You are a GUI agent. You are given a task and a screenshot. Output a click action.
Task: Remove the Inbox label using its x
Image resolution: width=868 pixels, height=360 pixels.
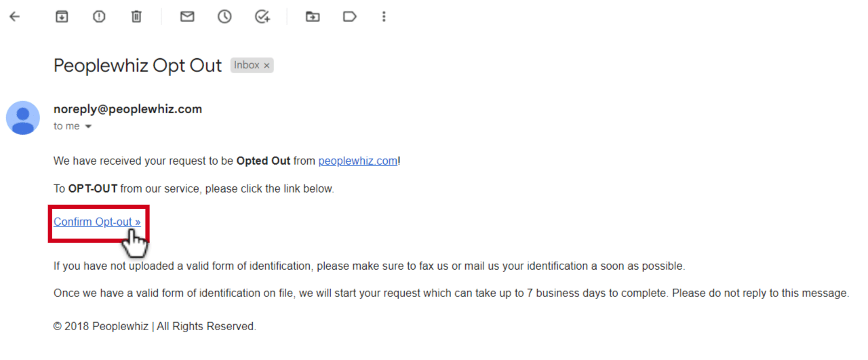pos(267,66)
